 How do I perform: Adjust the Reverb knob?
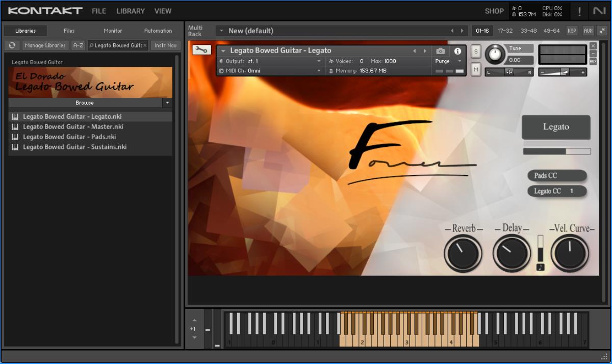(x=463, y=253)
